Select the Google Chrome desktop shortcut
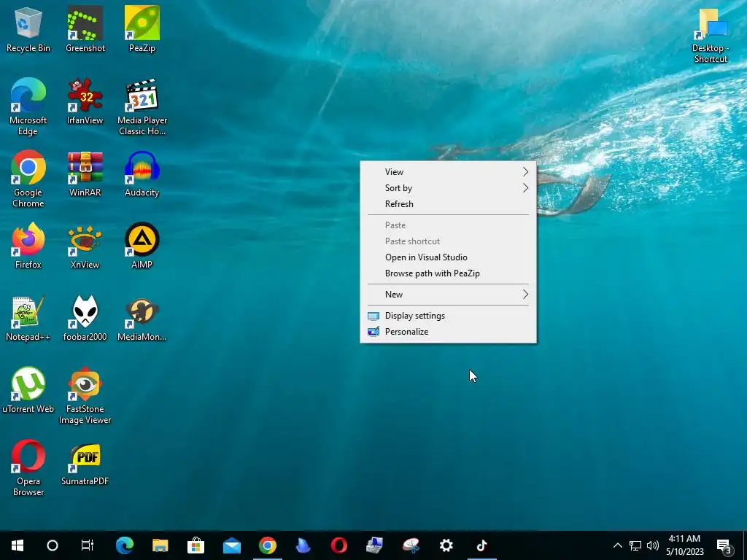747x560 pixels. (x=28, y=179)
